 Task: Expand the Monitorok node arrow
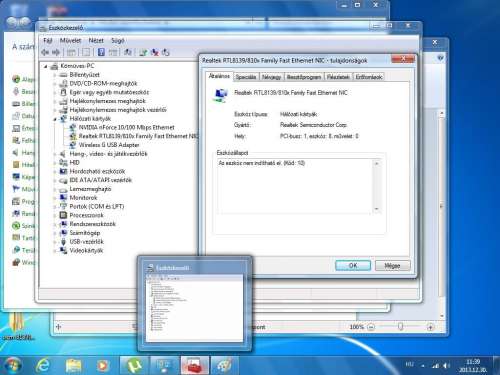tap(55, 198)
